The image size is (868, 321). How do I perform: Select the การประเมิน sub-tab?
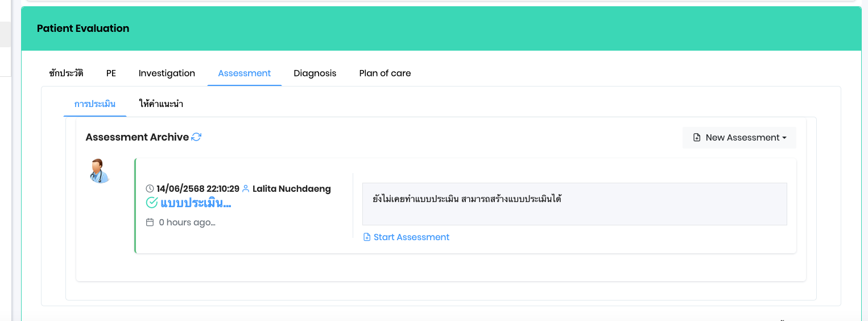pos(95,104)
